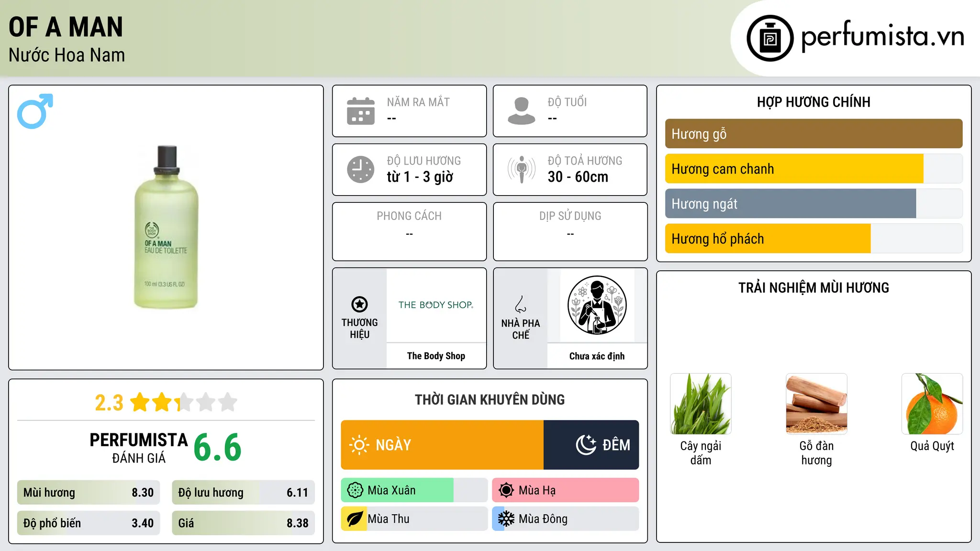Image resolution: width=980 pixels, height=551 pixels.
Task: Click the 'từ 1 - 3 giờ' longevity value
Action: click(420, 177)
